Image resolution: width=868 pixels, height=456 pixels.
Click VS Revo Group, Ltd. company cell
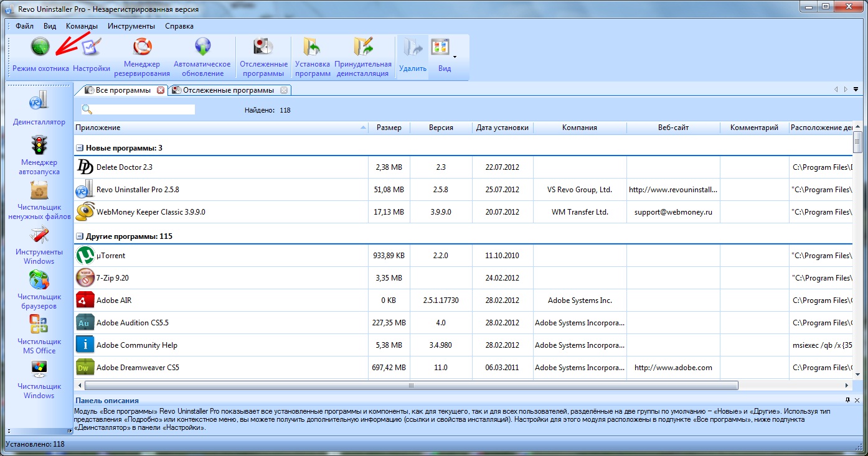tap(580, 190)
